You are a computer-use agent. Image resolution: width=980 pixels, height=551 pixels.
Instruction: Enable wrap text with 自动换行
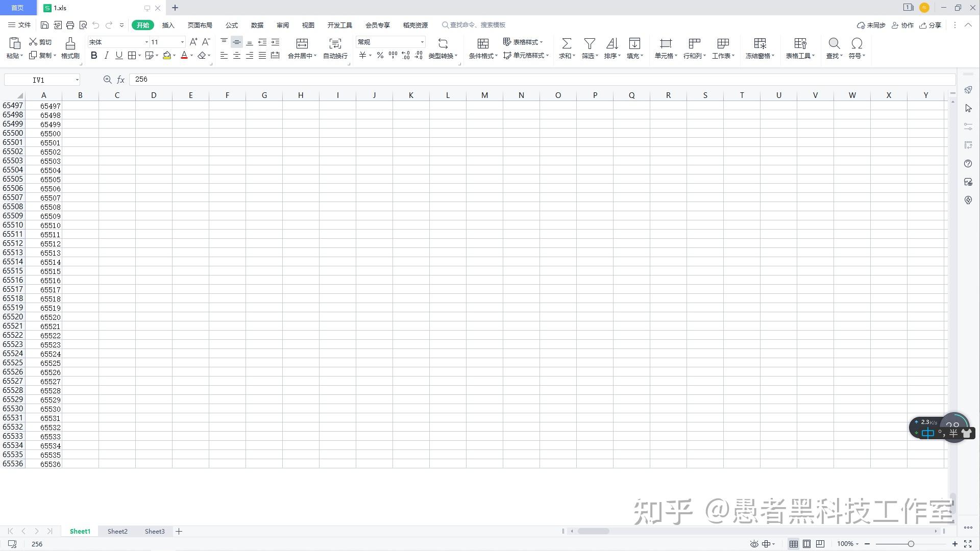pyautogui.click(x=334, y=48)
